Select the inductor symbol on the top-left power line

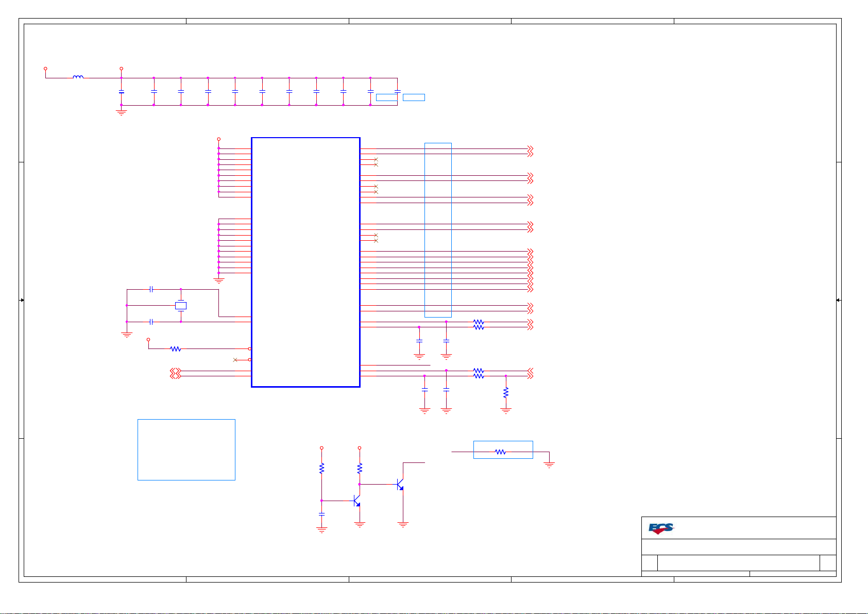[x=78, y=77]
